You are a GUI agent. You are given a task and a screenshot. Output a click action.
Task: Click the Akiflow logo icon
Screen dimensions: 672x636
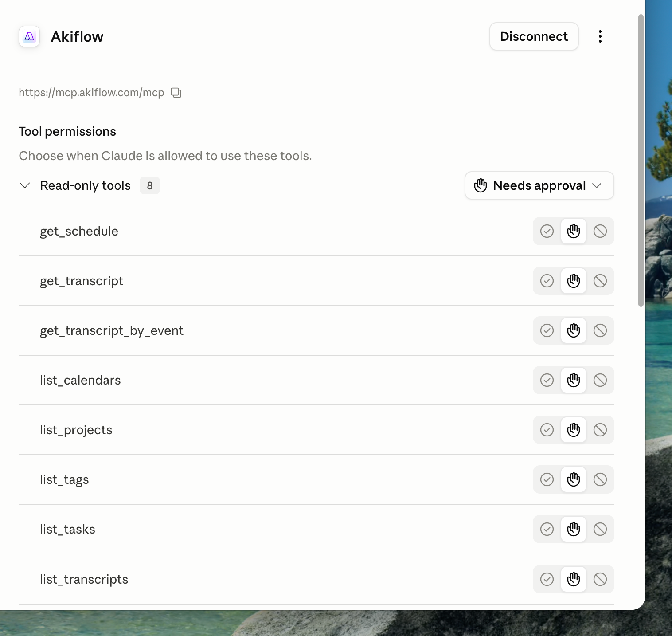[29, 36]
